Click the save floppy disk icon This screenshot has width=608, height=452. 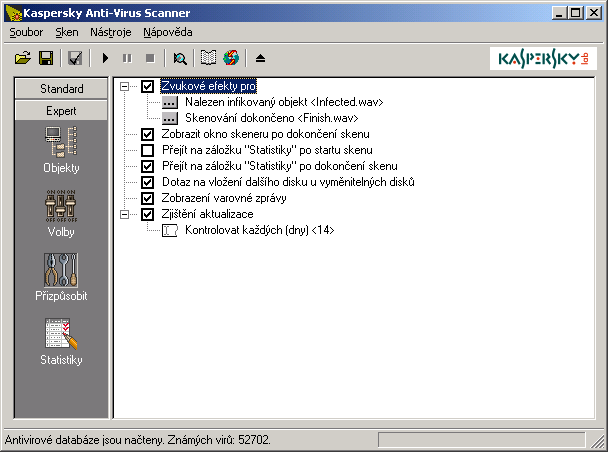point(46,59)
